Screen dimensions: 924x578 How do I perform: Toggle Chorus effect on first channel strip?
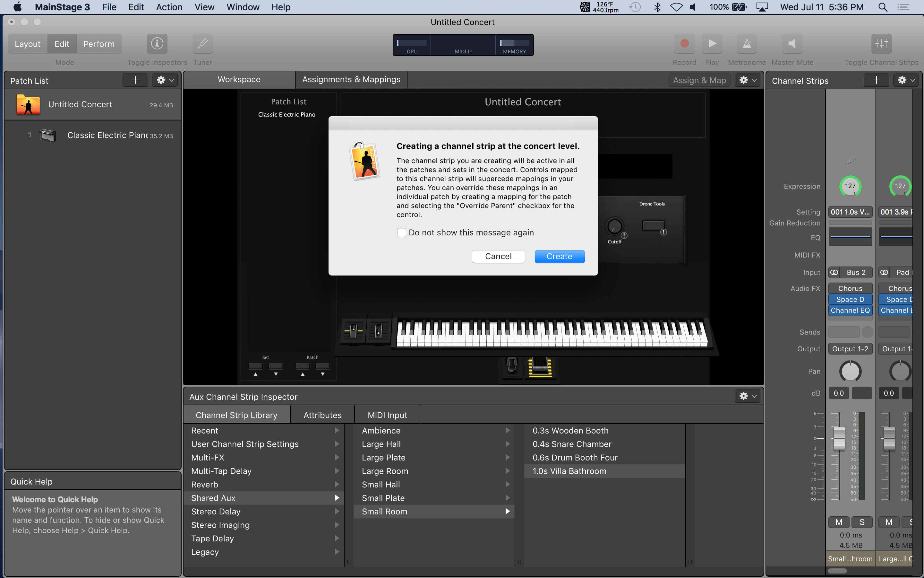(850, 288)
